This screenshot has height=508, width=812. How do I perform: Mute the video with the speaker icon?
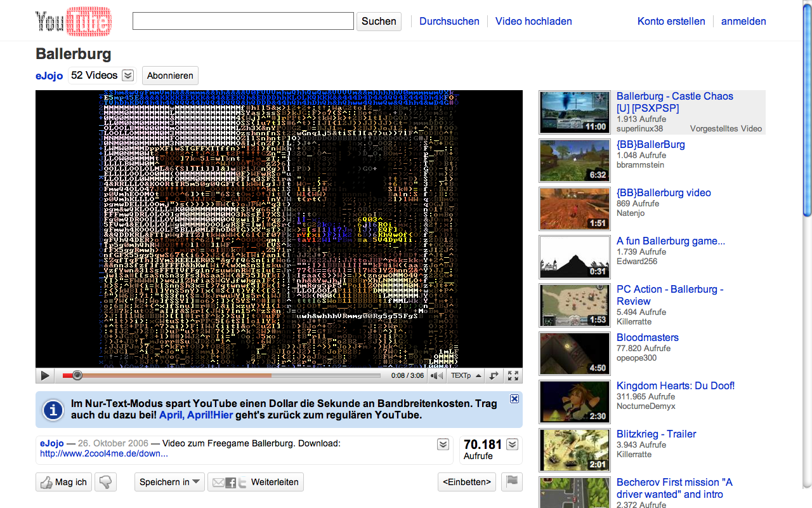436,376
